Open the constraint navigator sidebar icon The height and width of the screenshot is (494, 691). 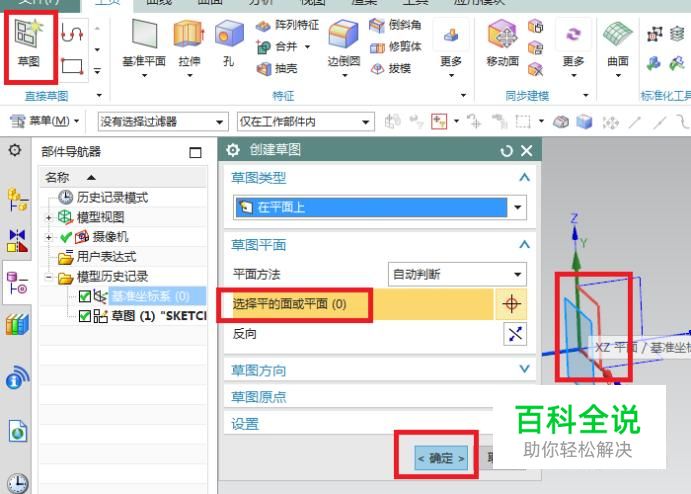point(18,240)
